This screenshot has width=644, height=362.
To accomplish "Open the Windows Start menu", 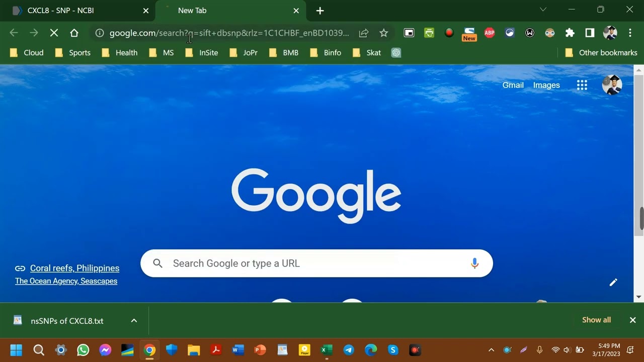I will [16, 350].
